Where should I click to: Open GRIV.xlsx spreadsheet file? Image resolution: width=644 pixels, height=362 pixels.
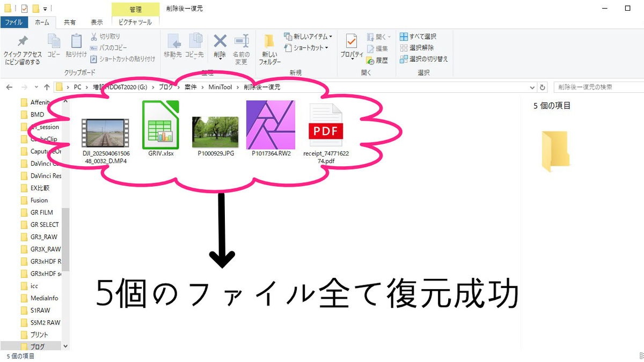click(161, 129)
